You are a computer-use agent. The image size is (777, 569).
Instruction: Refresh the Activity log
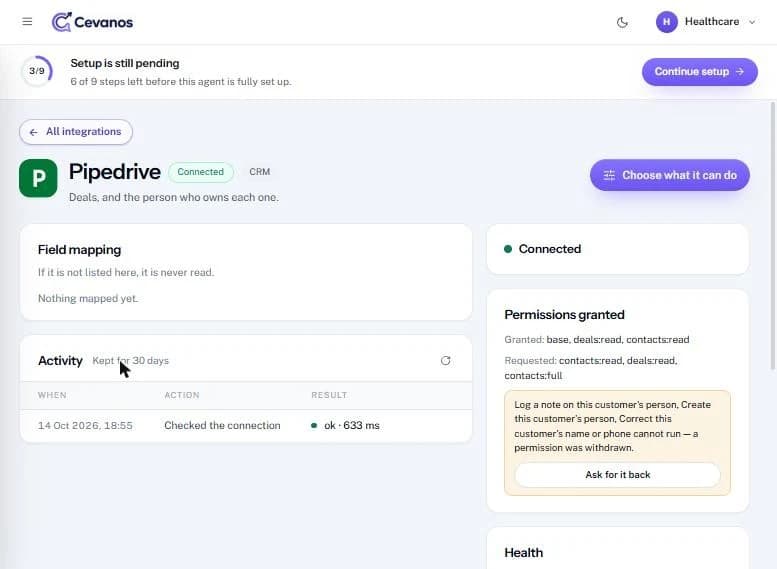pyautogui.click(x=445, y=360)
